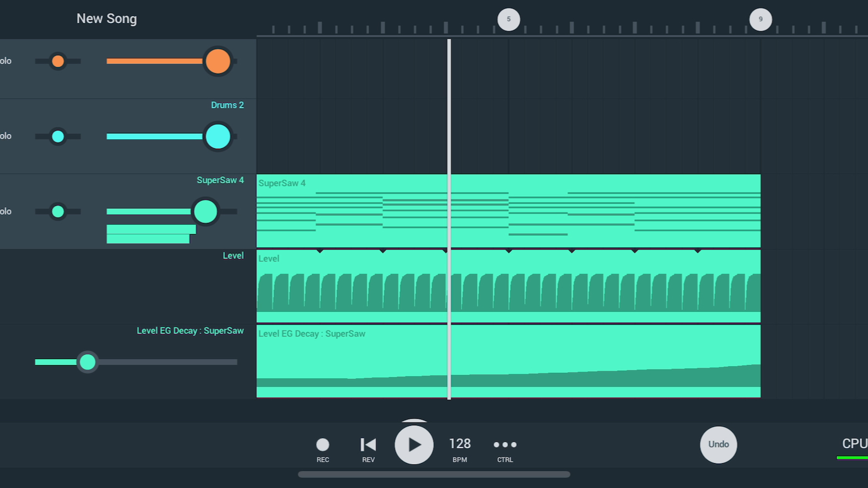Click the horizontal scrollbar at bottom
Image resolution: width=868 pixels, height=488 pixels.
click(434, 474)
